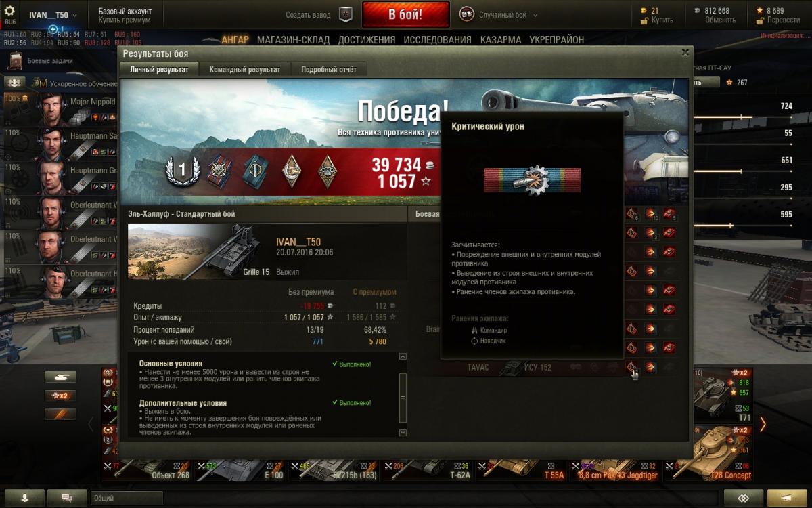Open the chat channels icon
This screenshot has height=508, width=812.
[x=67, y=498]
